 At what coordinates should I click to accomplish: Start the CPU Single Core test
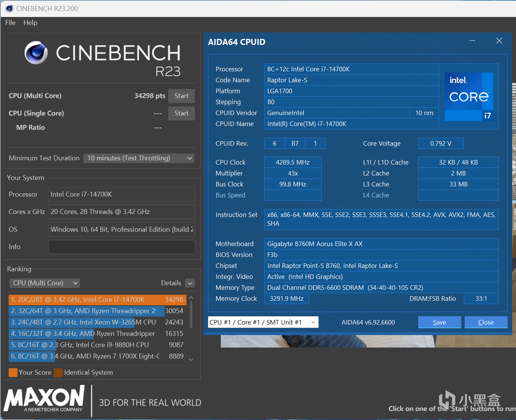click(x=181, y=113)
